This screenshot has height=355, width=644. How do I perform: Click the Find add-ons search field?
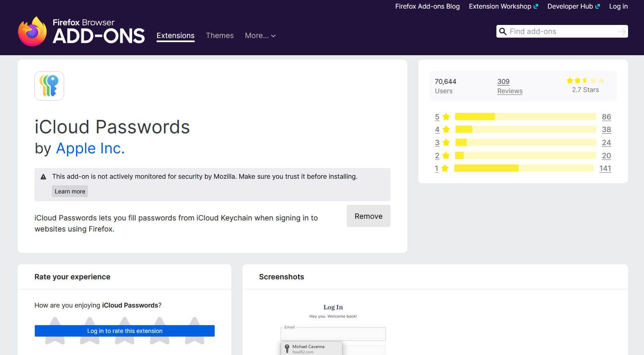click(562, 31)
